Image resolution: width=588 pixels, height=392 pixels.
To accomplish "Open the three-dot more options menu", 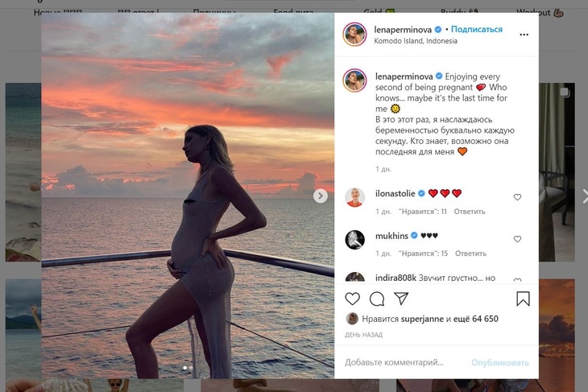I will coord(524,35).
